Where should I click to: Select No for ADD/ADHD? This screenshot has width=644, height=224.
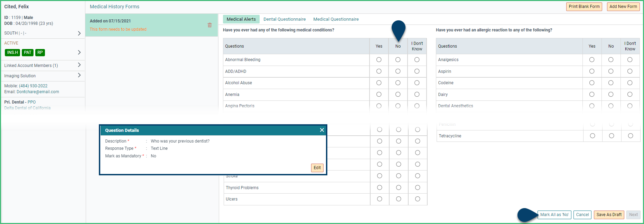398,71
